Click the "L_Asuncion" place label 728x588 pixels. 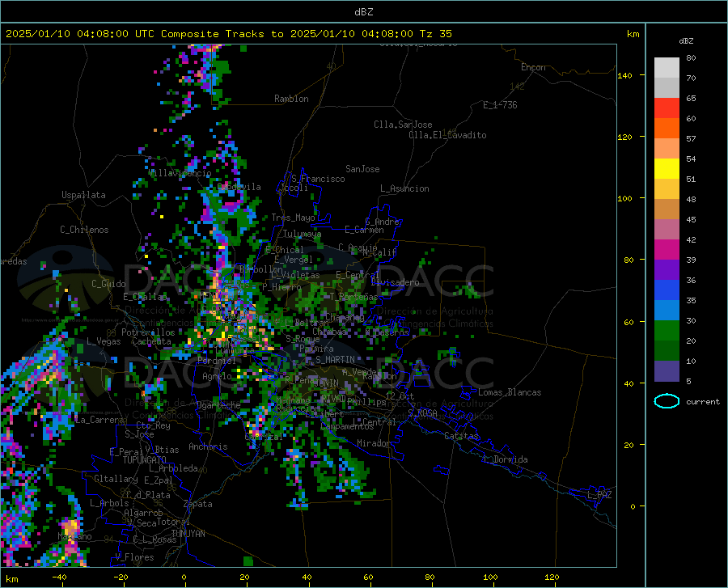(404, 188)
